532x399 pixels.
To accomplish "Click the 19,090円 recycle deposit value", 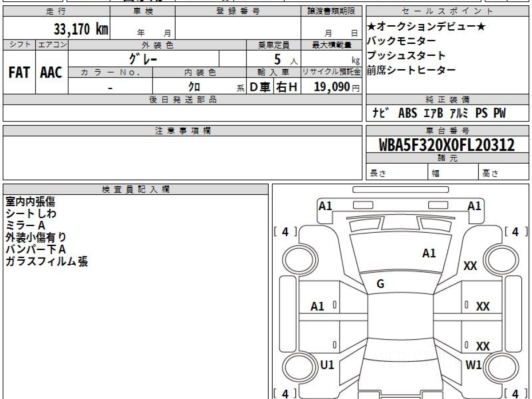I will pyautogui.click(x=336, y=87).
